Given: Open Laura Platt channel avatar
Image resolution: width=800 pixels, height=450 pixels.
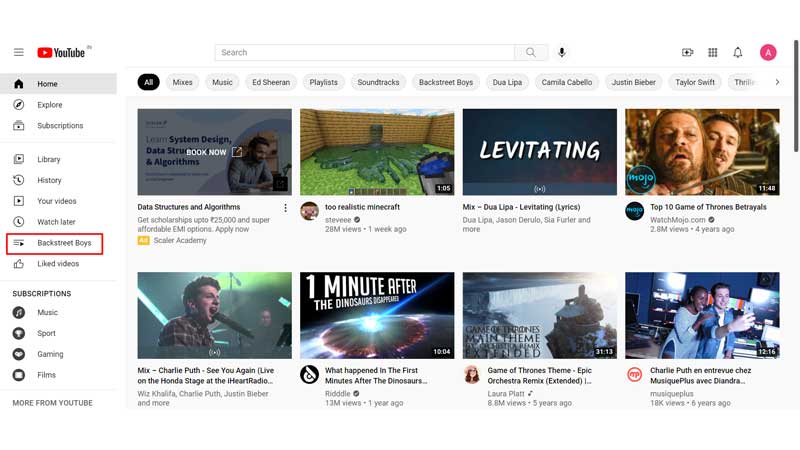Looking at the screenshot, I should (x=472, y=374).
